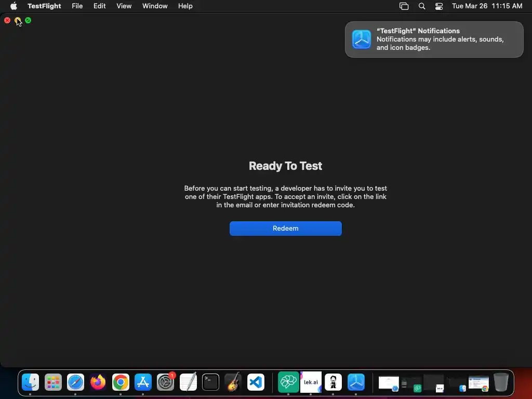This screenshot has width=532, height=399.
Task: Open Spotlight search magnifier icon
Action: coord(422,6)
